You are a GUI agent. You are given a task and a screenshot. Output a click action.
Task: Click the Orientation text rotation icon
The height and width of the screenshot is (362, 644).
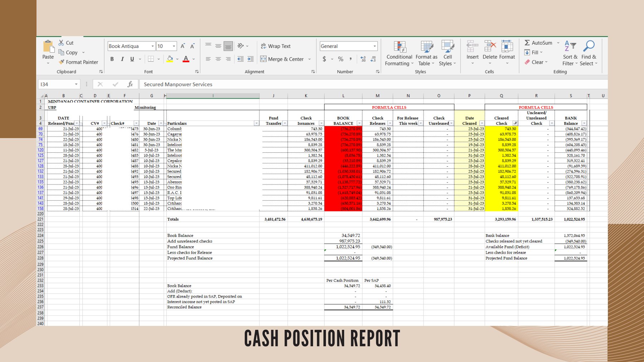click(x=241, y=46)
